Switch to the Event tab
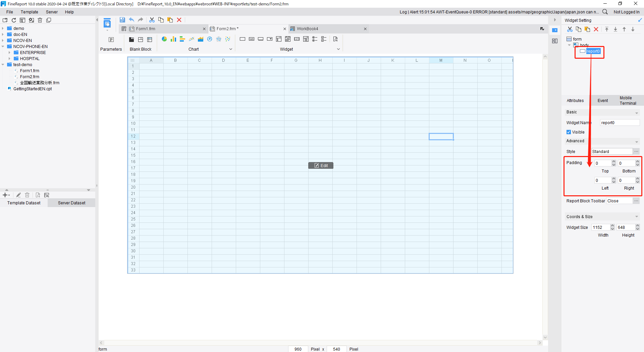 coord(602,101)
